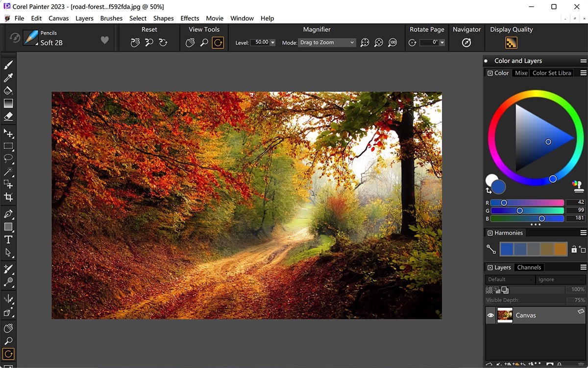Choose the Grabber hand in View Tools
Image resolution: width=588 pixels, height=368 pixels.
[x=190, y=43]
